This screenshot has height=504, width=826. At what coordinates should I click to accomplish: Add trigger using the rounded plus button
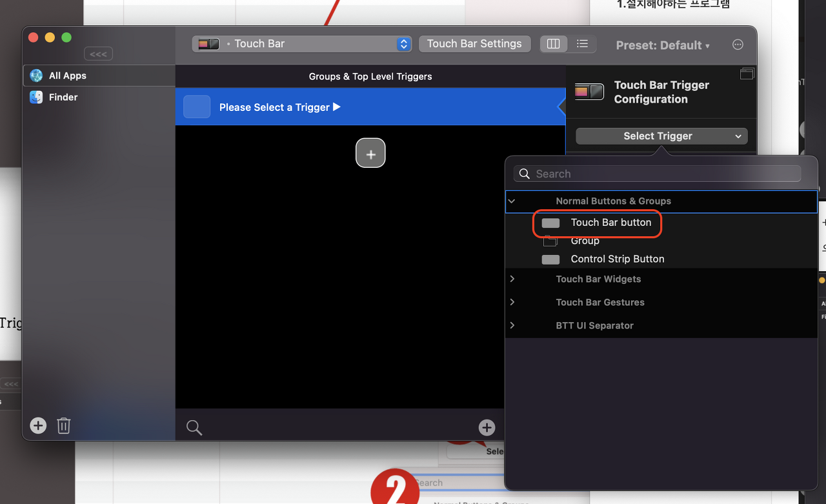click(370, 153)
